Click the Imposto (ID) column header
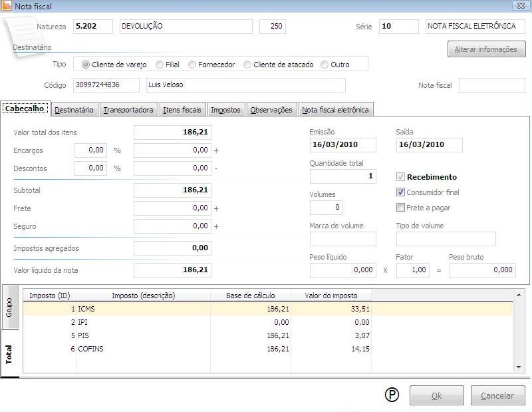This screenshot has width=532, height=412. [50, 296]
